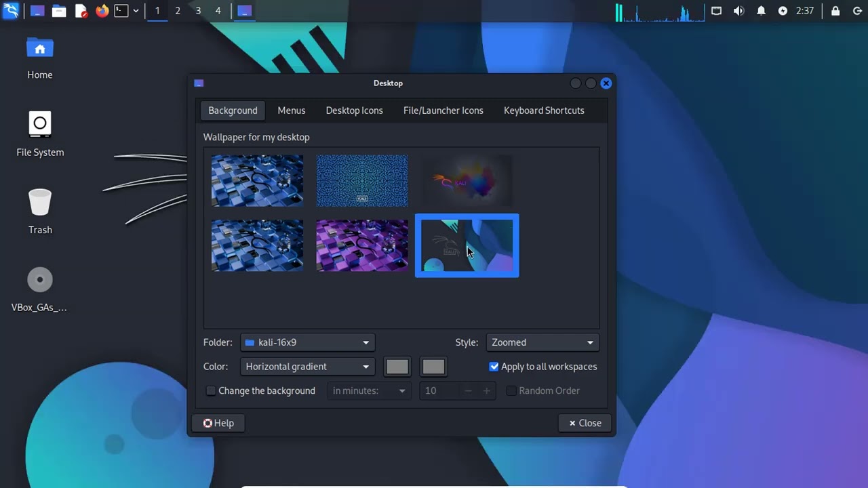This screenshot has height=488, width=868.
Task: Click the 2:37 clock
Action: 805,11
